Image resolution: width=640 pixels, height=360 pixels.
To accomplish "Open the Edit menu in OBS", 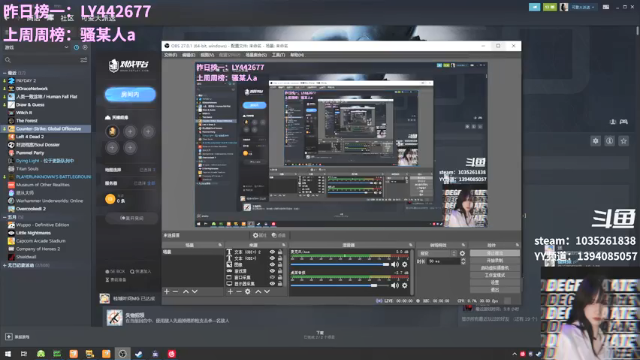I will (188, 55).
